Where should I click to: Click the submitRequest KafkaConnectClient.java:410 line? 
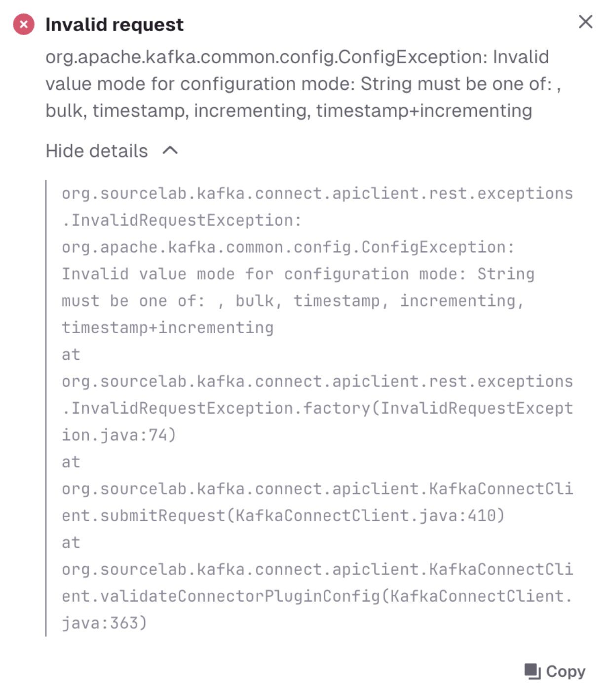point(283,515)
